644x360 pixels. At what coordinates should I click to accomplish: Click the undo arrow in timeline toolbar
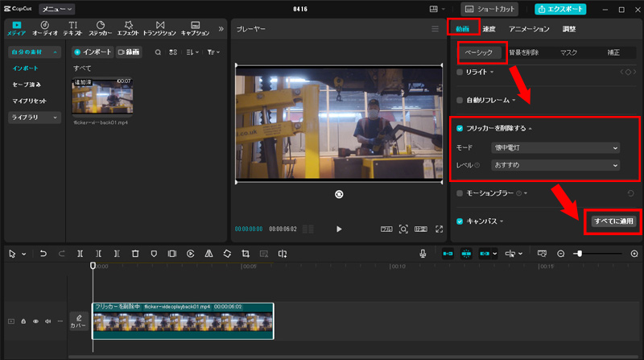(43, 254)
